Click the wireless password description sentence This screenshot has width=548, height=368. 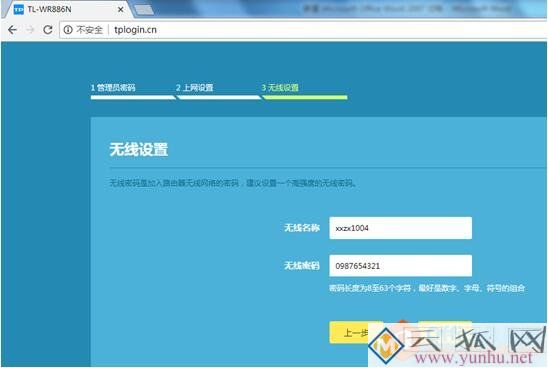click(233, 183)
